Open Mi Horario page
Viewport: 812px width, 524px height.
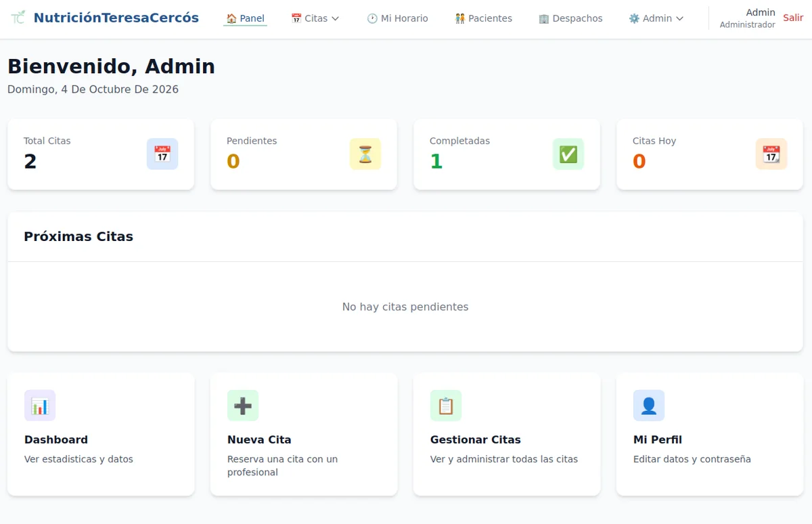[x=397, y=18]
